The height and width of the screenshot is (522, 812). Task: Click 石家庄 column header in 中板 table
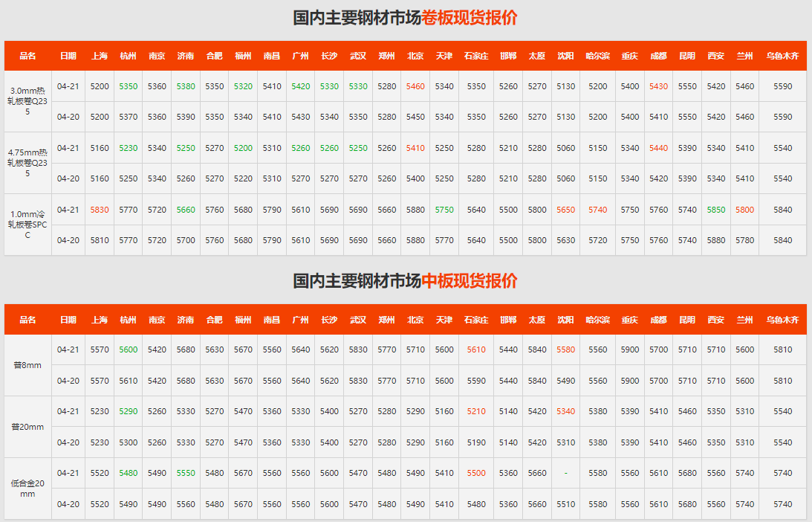[x=476, y=320]
